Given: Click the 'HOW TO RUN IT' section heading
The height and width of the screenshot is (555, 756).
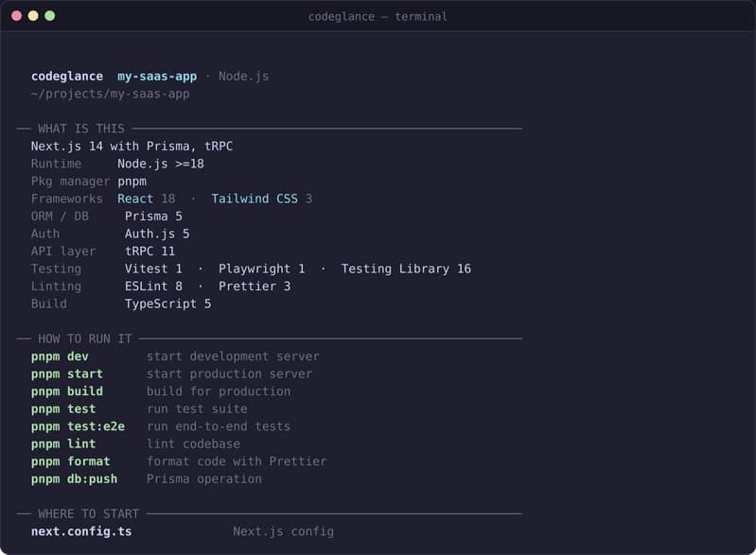Looking at the screenshot, I should pyautogui.click(x=85, y=339).
